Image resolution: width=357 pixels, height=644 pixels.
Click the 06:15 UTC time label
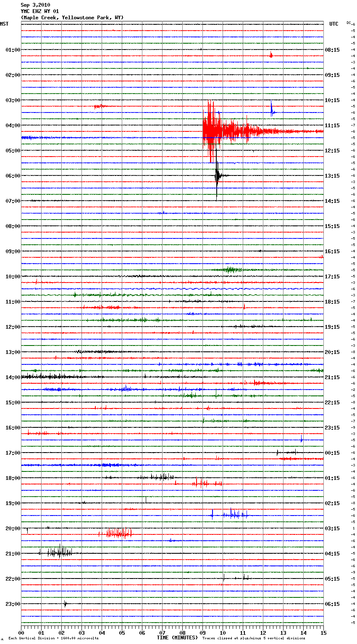332,604
